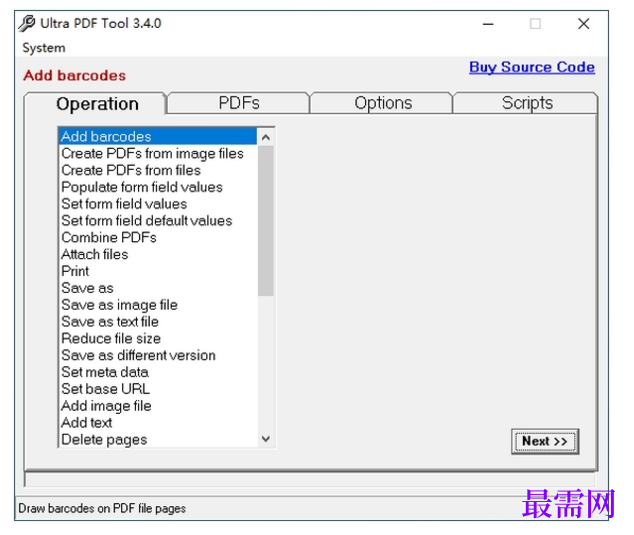634x535 pixels.
Task: Select Add text operation
Action: [158, 423]
